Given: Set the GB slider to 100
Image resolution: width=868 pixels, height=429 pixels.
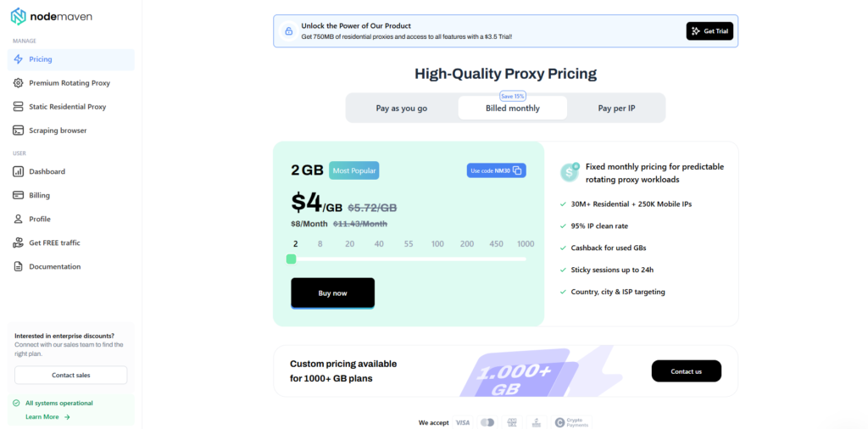Looking at the screenshot, I should 437,259.
